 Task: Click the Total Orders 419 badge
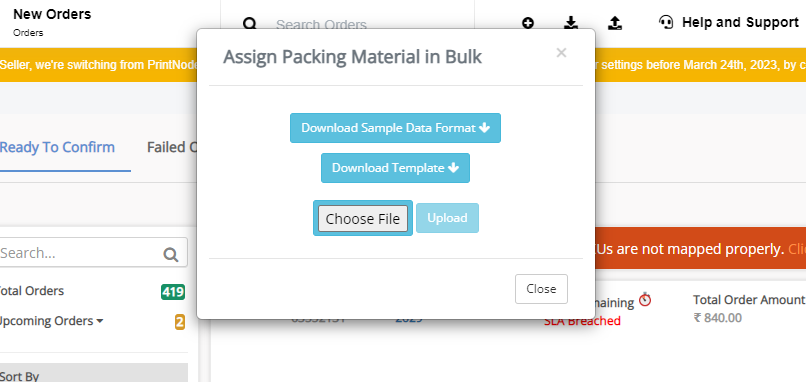(173, 292)
